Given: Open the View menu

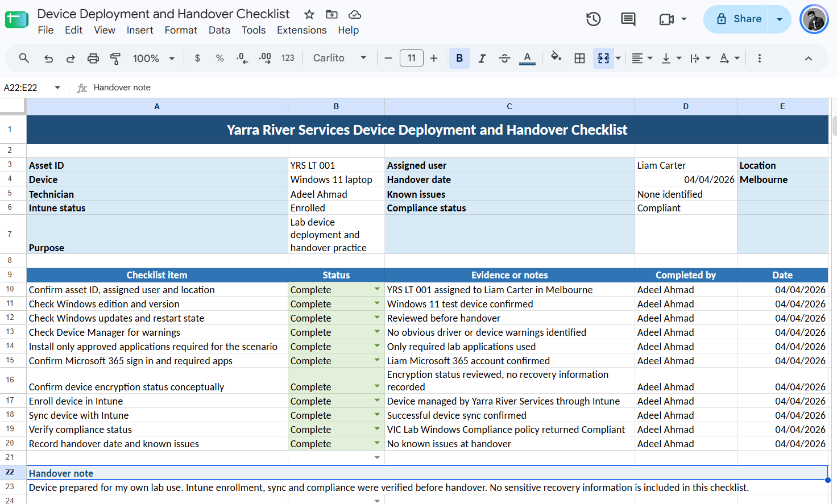Looking at the screenshot, I should [105, 30].
